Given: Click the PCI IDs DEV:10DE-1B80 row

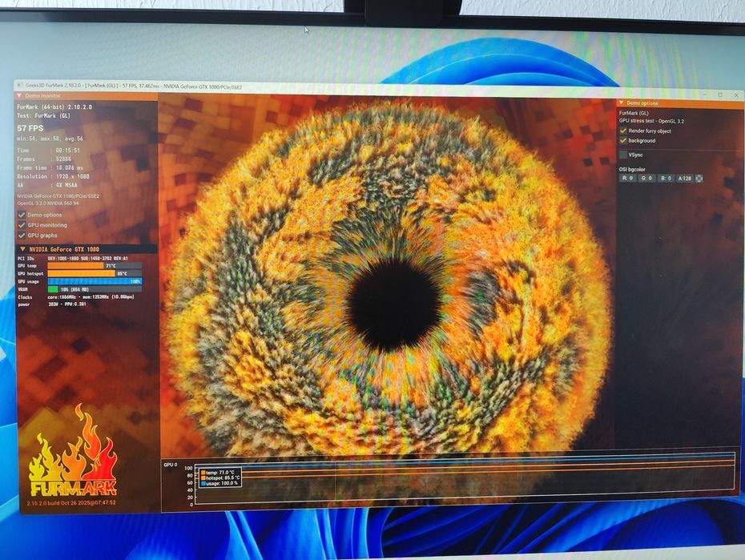Looking at the screenshot, I should (73, 259).
